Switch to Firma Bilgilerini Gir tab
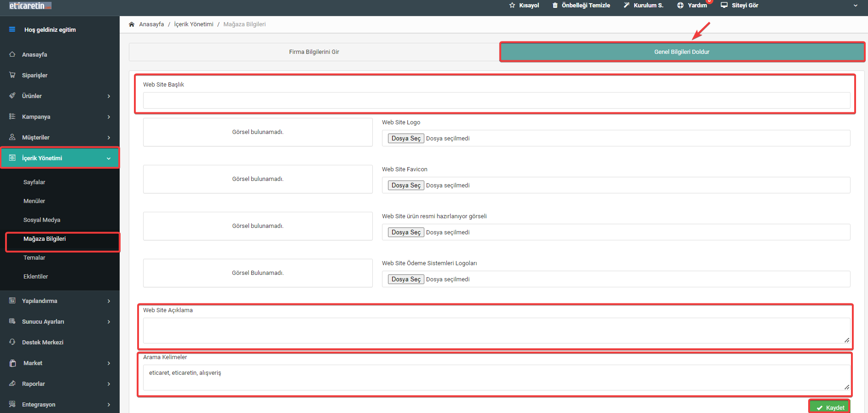 tap(314, 52)
